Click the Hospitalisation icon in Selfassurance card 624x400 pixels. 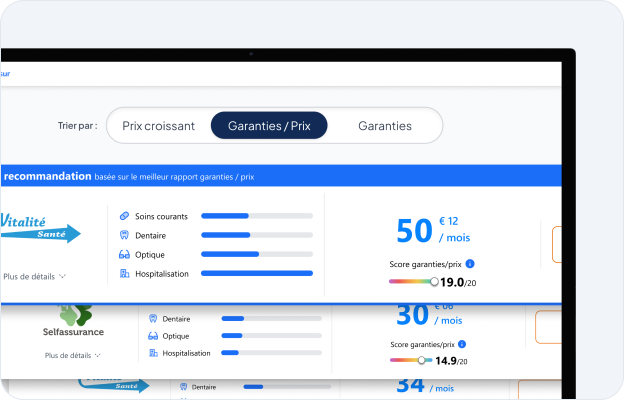[x=153, y=353]
